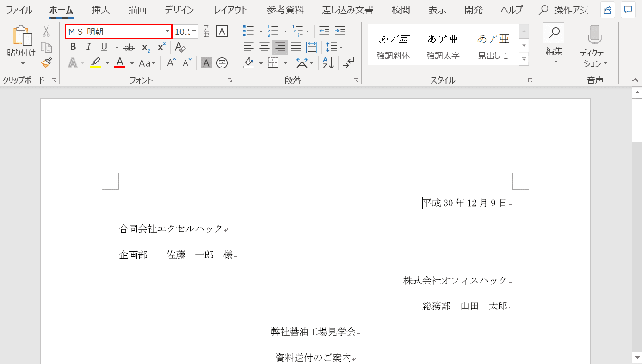Show paragraph marks icon
The image size is (642, 364).
348,63
